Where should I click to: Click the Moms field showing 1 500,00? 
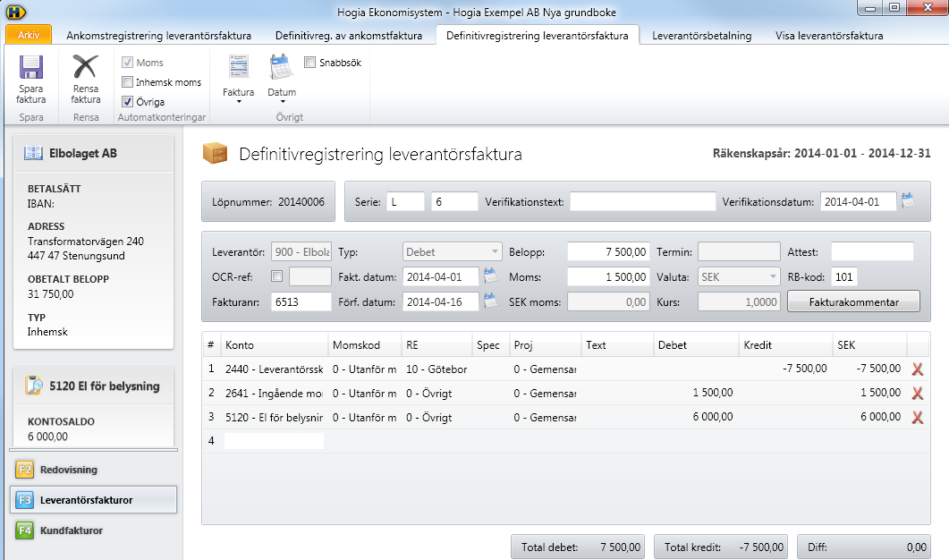(608, 276)
